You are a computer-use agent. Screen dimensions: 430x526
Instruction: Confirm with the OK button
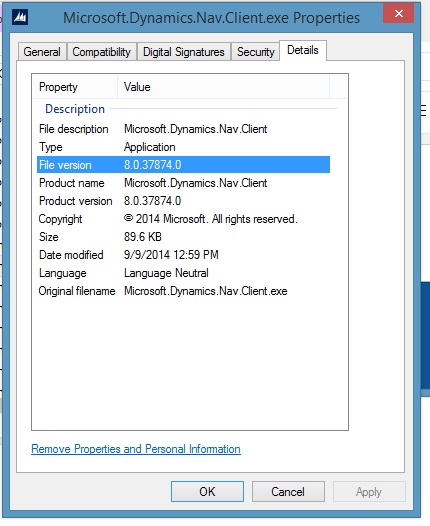coord(207,492)
